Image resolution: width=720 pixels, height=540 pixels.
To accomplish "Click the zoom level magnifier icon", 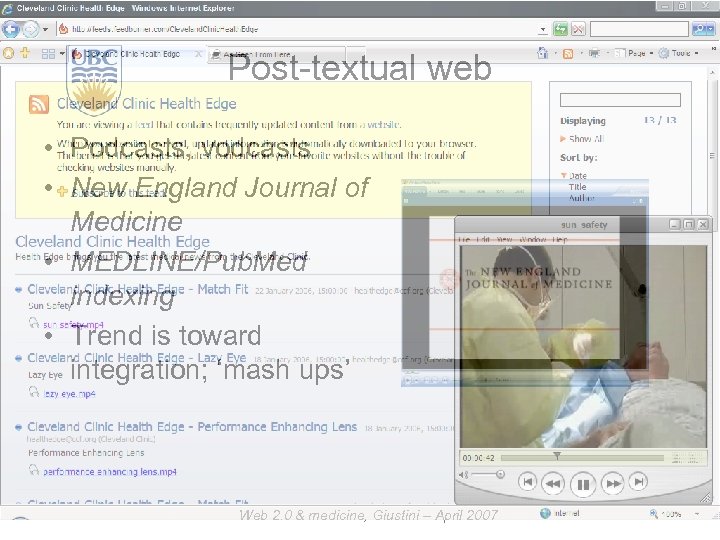I will point(654,513).
